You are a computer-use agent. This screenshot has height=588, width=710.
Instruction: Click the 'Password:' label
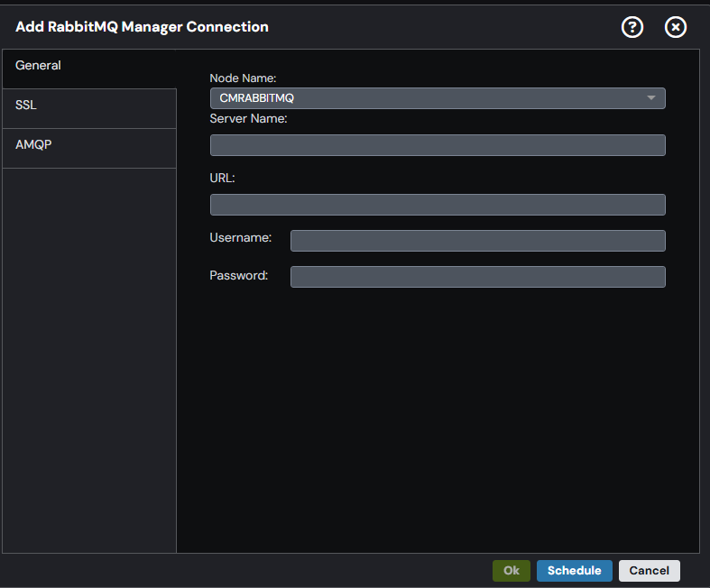click(x=239, y=275)
